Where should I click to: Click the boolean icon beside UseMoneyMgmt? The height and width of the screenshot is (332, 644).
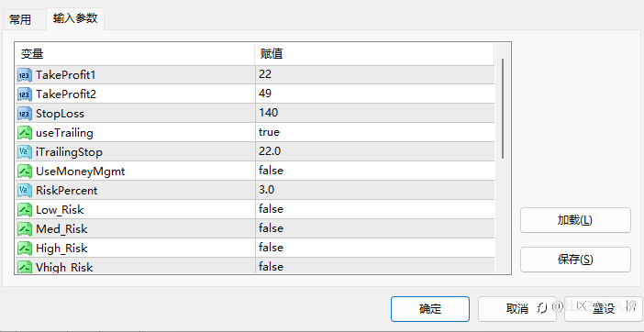(25, 172)
